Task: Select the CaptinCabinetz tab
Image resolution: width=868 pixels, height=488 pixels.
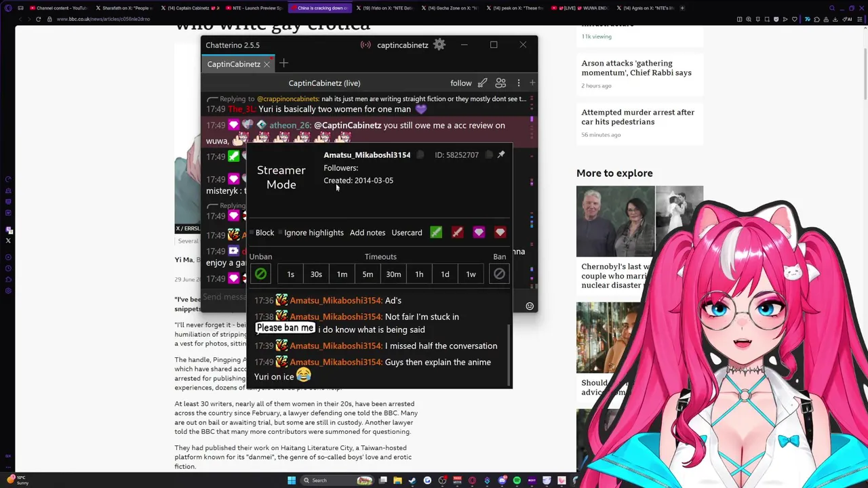Action: pos(233,64)
